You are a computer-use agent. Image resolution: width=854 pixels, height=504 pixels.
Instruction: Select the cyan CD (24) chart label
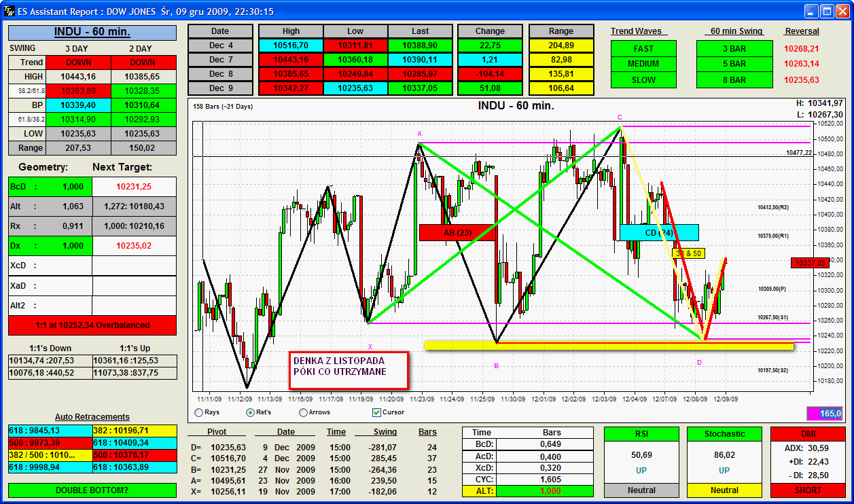pyautogui.click(x=658, y=233)
